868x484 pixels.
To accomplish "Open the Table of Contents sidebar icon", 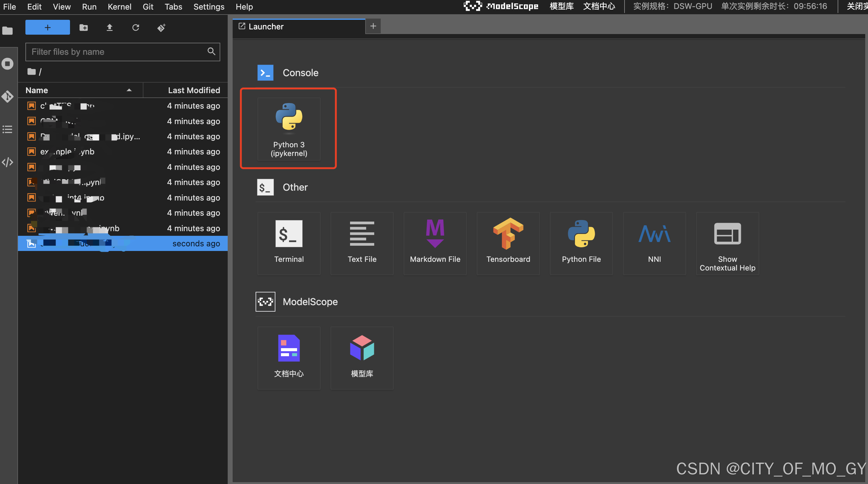I will (7, 129).
